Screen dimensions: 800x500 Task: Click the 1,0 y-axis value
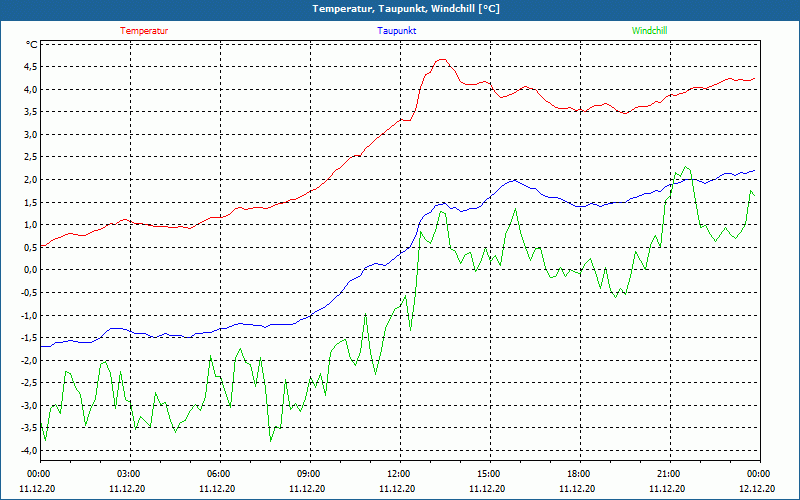click(x=30, y=225)
